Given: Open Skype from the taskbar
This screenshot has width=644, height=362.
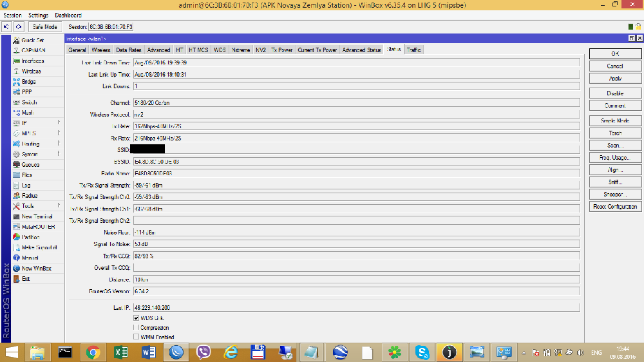Looking at the screenshot, I should [422, 352].
